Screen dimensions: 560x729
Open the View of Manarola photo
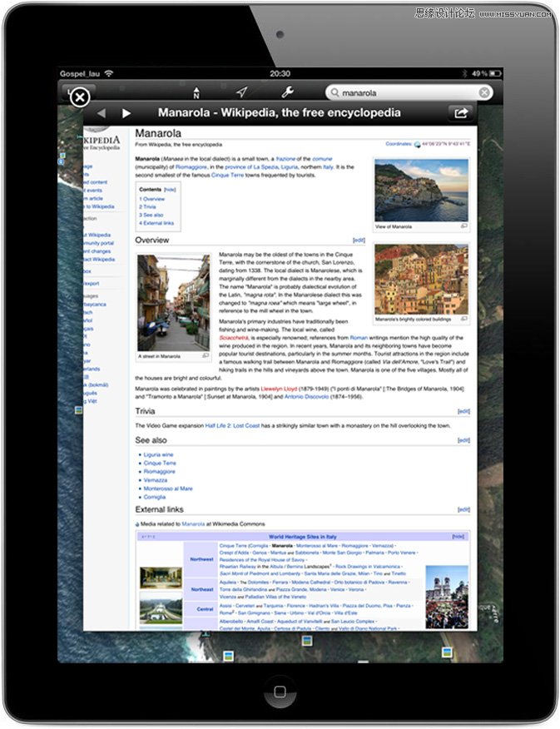(x=422, y=190)
